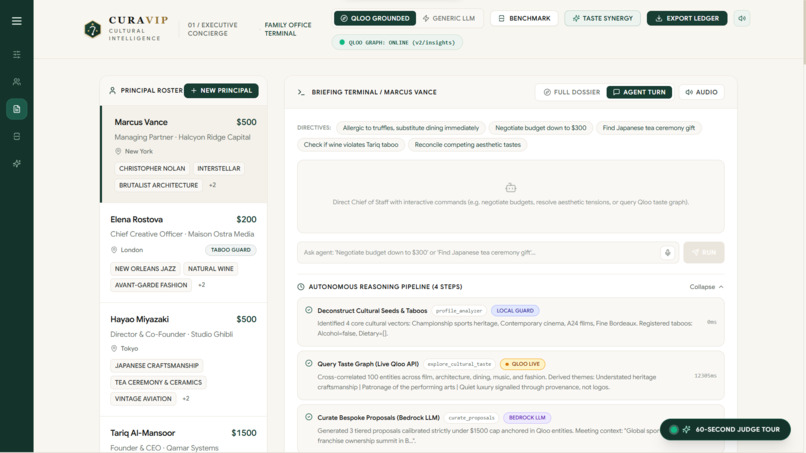Screen dimensions: 806x453
Task: Click the Natural Wine tag
Action: pyautogui.click(x=211, y=268)
